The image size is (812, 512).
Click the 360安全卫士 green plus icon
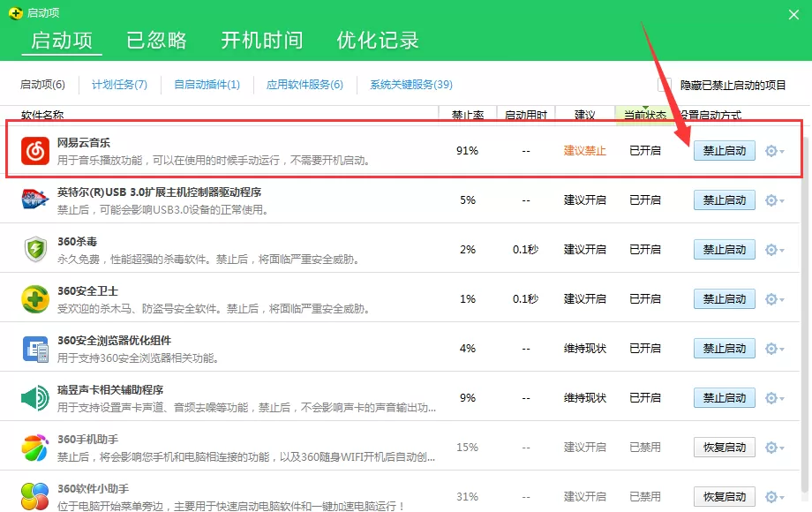coord(35,298)
